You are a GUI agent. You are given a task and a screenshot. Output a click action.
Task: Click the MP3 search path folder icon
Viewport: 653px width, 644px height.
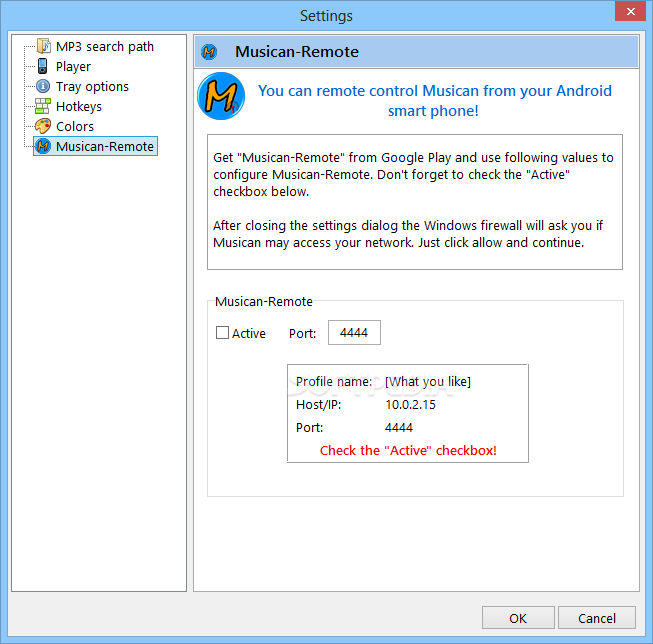43,46
